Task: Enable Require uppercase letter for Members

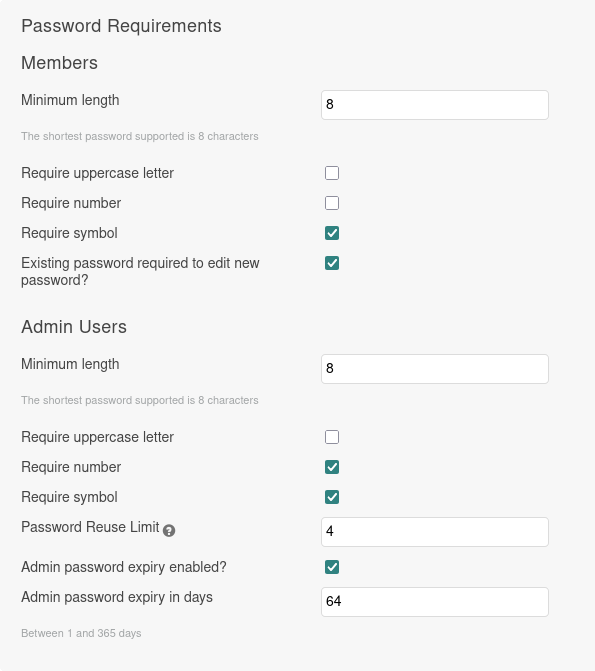Action: (x=332, y=173)
